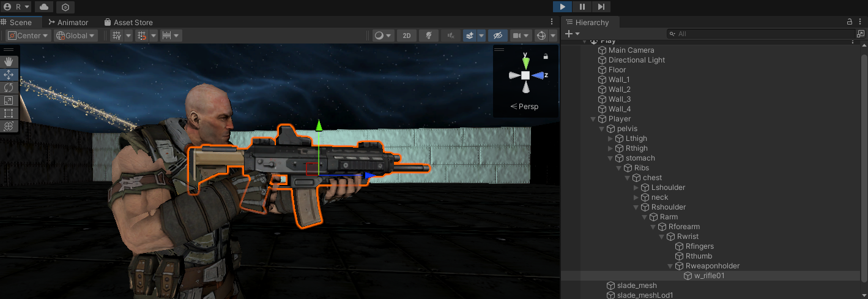868x299 pixels.
Task: Toggle the 2D view mode
Action: pos(407,36)
